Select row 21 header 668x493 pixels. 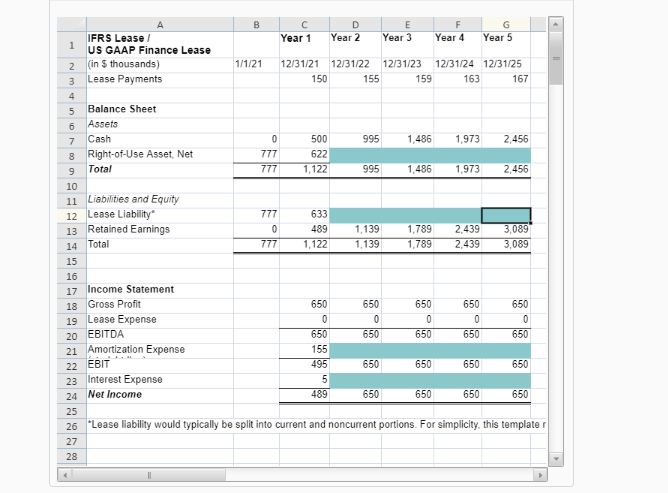pyautogui.click(x=72, y=351)
